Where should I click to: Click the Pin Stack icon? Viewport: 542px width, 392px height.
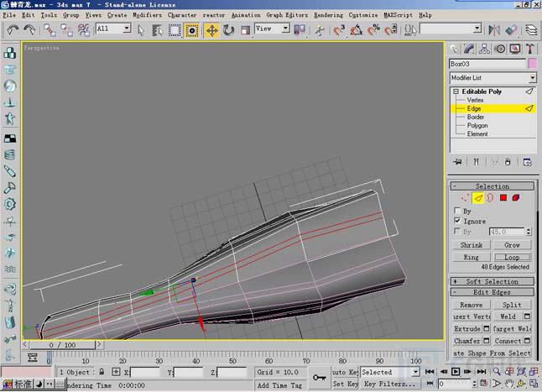[x=458, y=162]
